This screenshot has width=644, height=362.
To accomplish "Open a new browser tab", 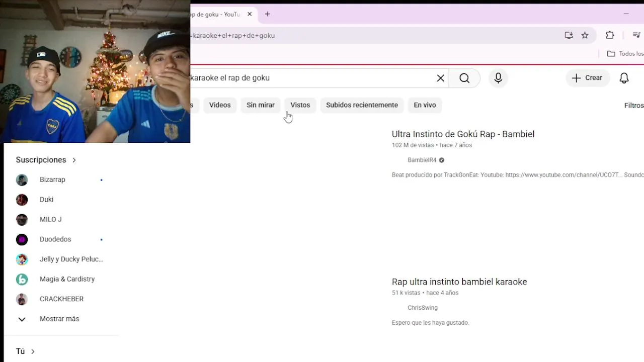I will pyautogui.click(x=268, y=14).
